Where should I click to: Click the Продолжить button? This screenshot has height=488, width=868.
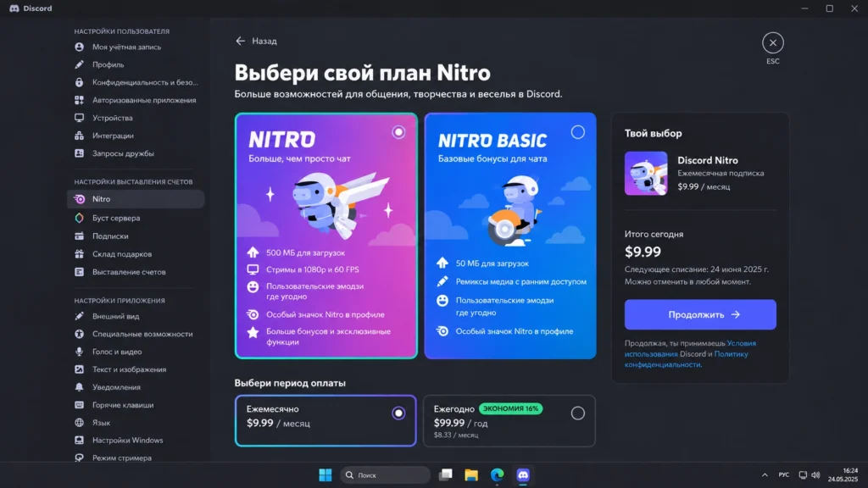700,315
